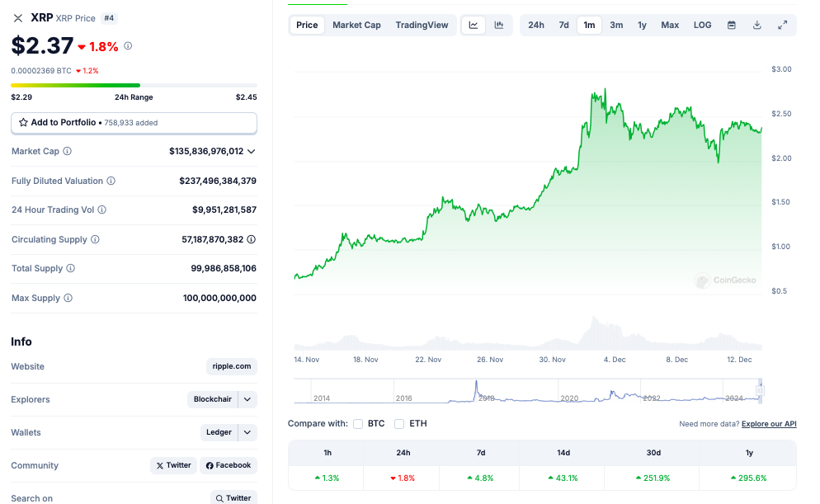This screenshot has height=504, width=820.
Task: Click the info icon beside Max Supply
Action: [68, 298]
